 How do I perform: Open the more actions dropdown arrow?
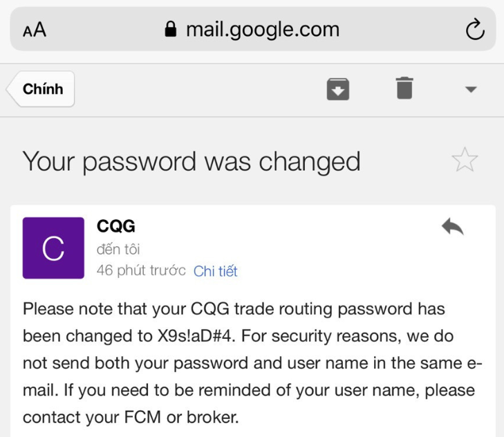point(471,89)
